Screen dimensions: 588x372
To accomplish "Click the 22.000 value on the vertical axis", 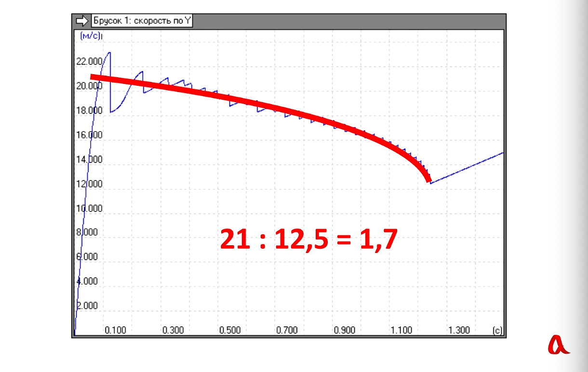I will (89, 61).
